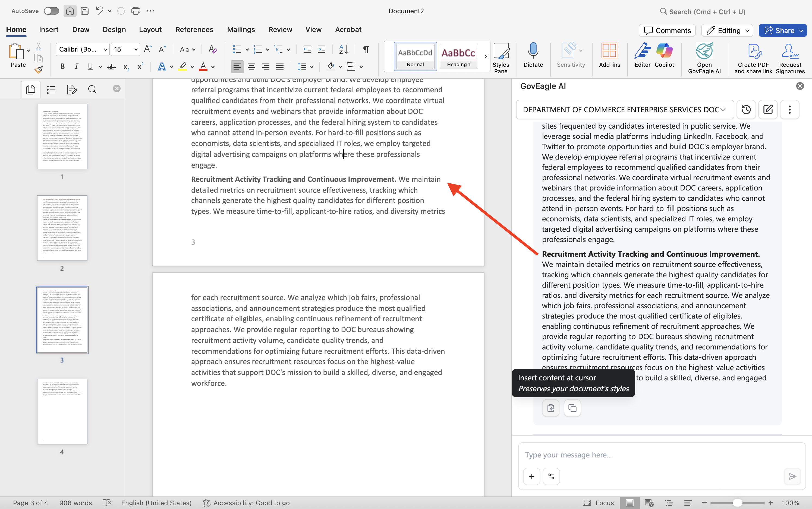Screen dimensions: 812x509
Task: Open Add-ins
Action: [x=609, y=56]
